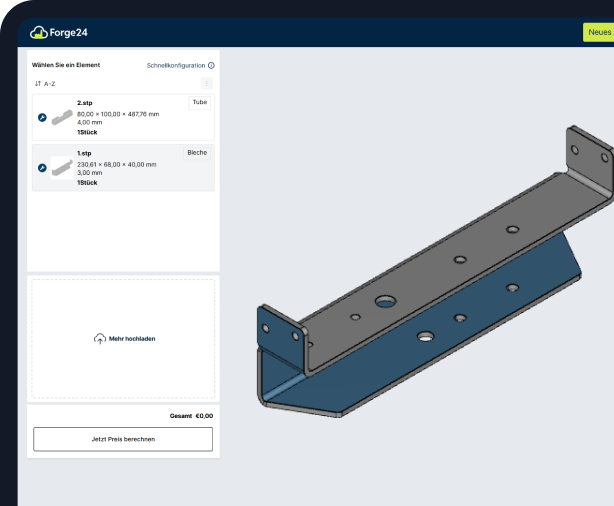The image size is (614, 506).
Task: Select the 1.stp file name
Action: pyautogui.click(x=85, y=153)
